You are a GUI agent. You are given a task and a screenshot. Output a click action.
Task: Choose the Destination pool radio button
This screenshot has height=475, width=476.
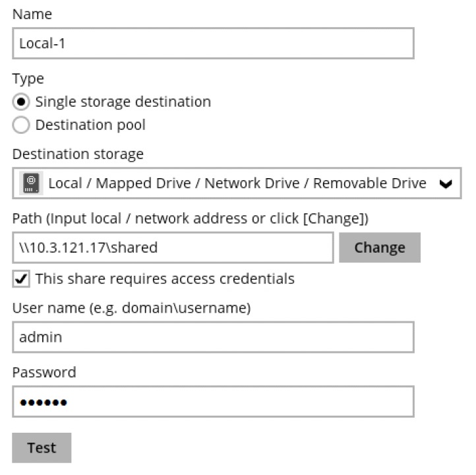pyautogui.click(x=22, y=125)
